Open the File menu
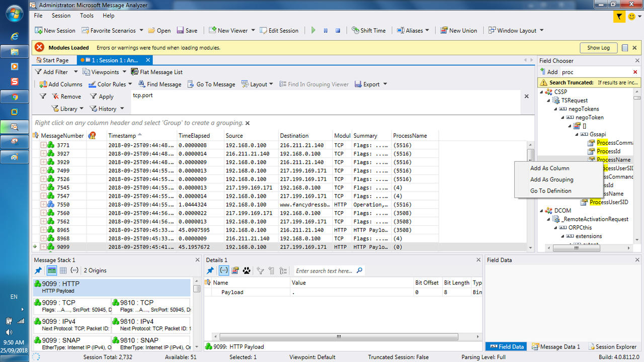 tap(38, 16)
